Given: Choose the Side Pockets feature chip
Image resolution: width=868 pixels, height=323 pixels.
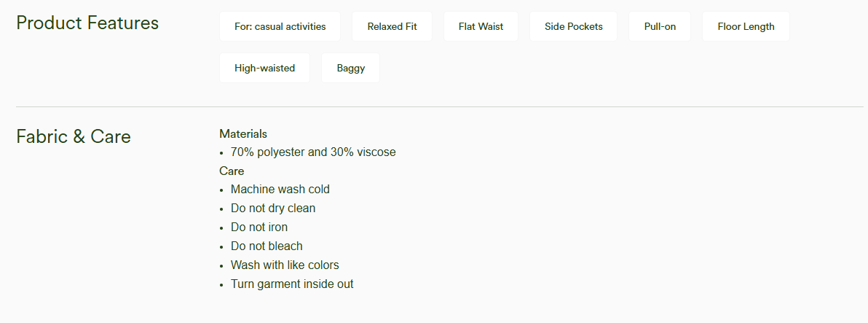Looking at the screenshot, I should point(574,26).
